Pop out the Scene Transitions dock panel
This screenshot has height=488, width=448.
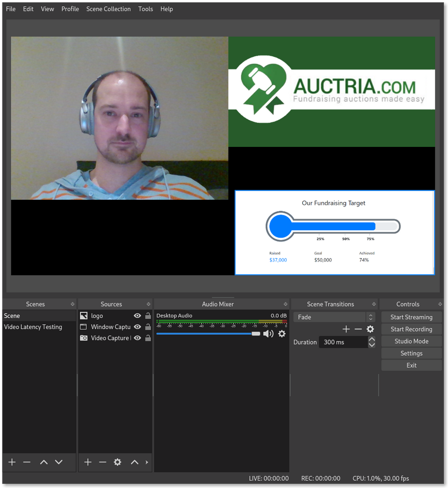374,304
